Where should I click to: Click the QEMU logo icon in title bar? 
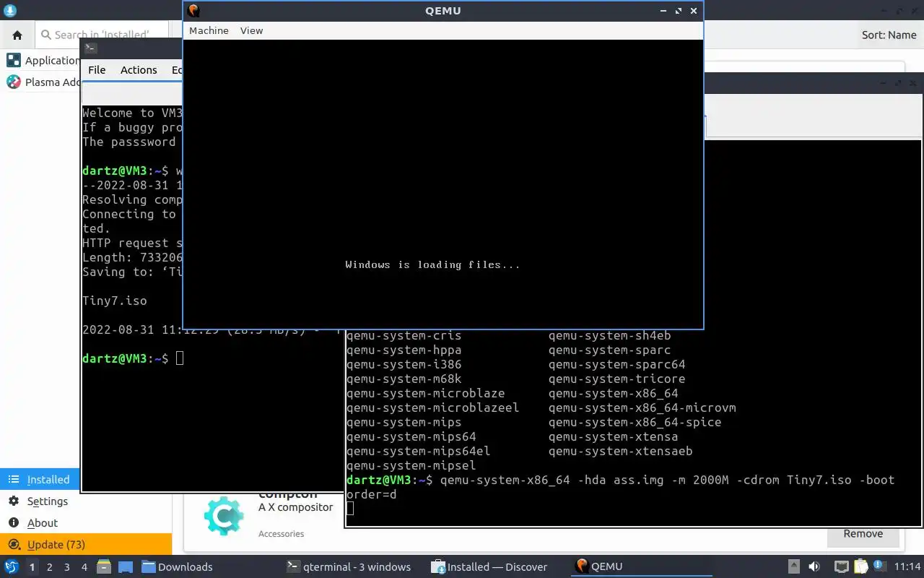(x=193, y=11)
